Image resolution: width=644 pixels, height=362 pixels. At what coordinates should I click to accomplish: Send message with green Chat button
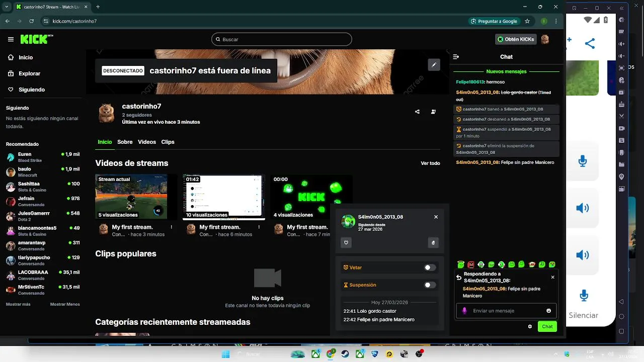[x=547, y=326]
